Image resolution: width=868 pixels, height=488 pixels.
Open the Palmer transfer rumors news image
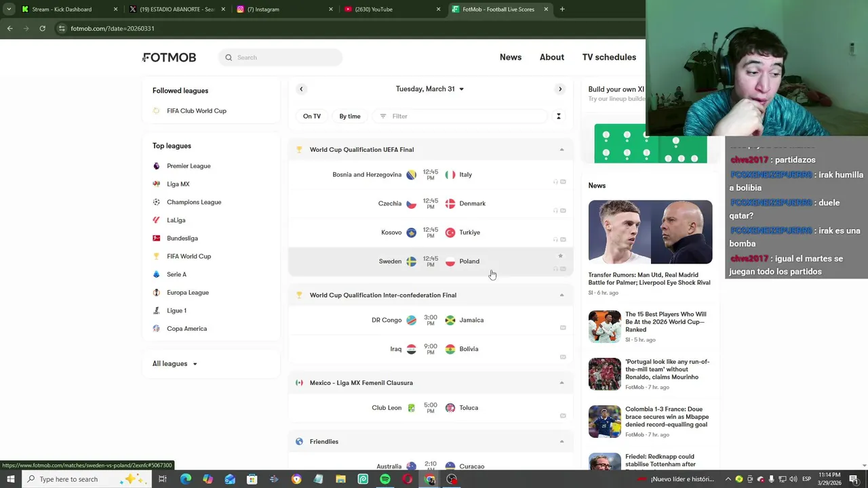(x=650, y=232)
